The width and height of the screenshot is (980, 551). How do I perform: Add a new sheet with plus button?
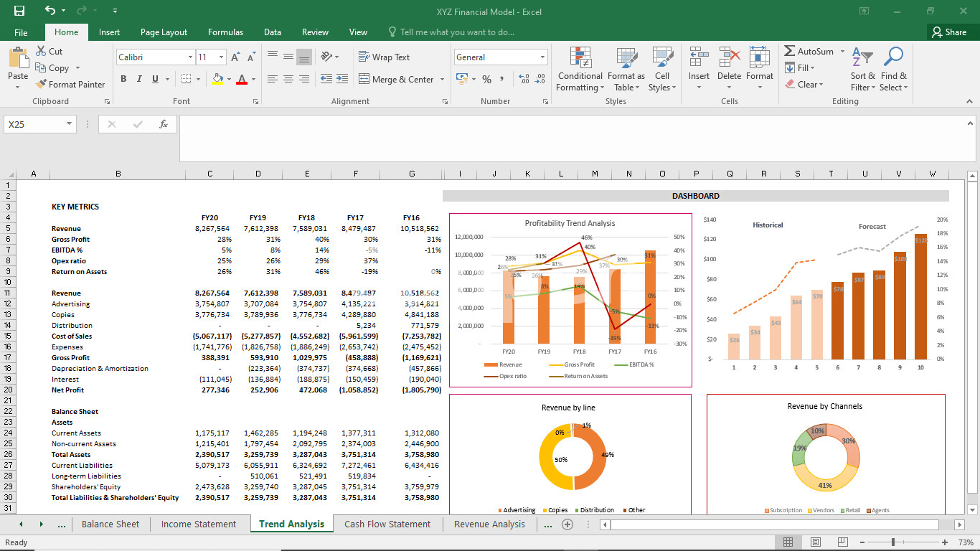[567, 524]
